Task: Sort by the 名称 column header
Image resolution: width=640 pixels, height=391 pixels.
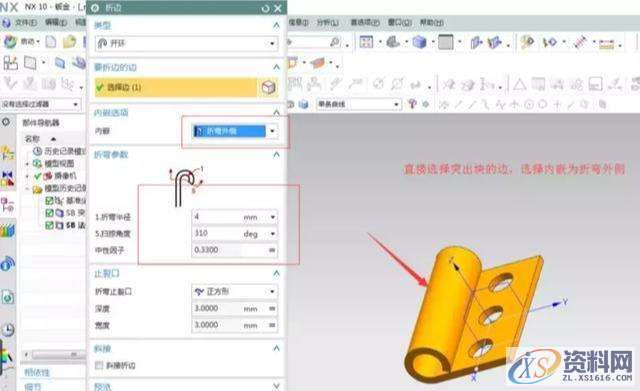Action: (x=32, y=139)
